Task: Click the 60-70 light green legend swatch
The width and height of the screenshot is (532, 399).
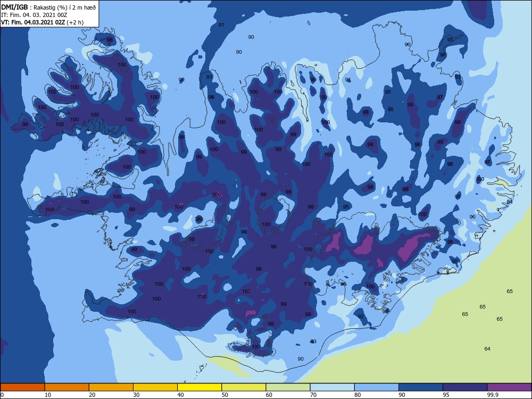Action: click(288, 387)
